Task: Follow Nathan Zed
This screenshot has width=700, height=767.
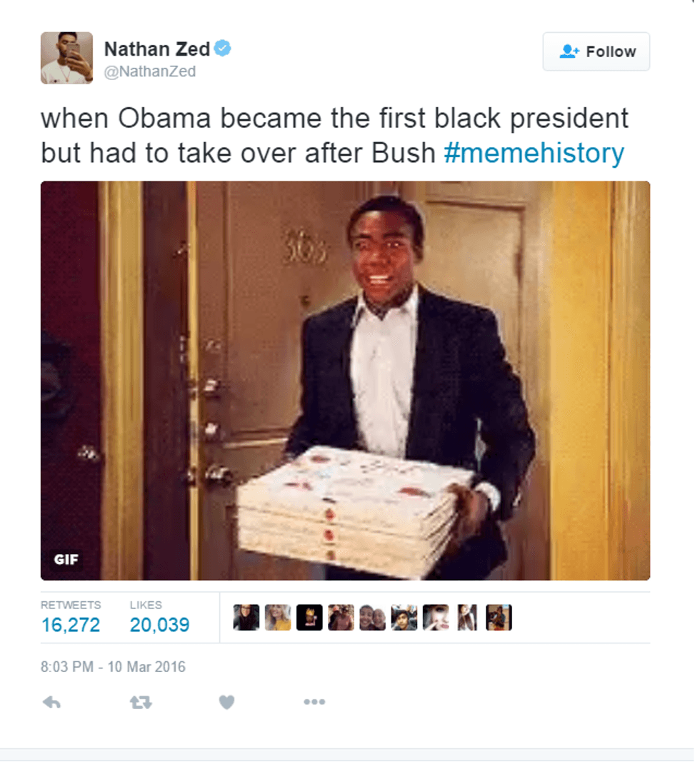Action: click(x=596, y=51)
